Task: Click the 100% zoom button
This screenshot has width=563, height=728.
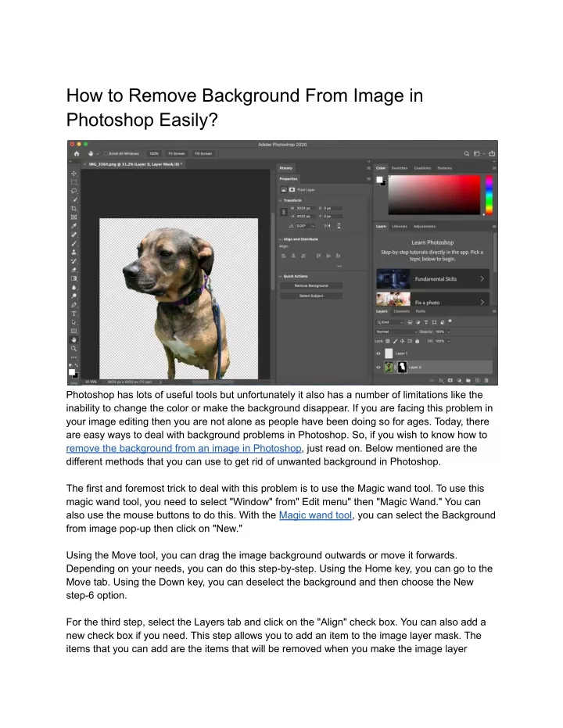Action: pos(154,154)
